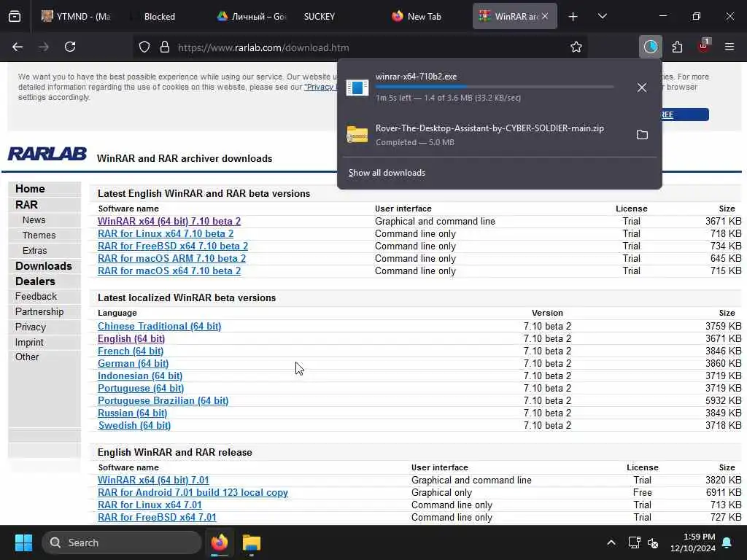Switch to the New Tab tab

point(424,17)
